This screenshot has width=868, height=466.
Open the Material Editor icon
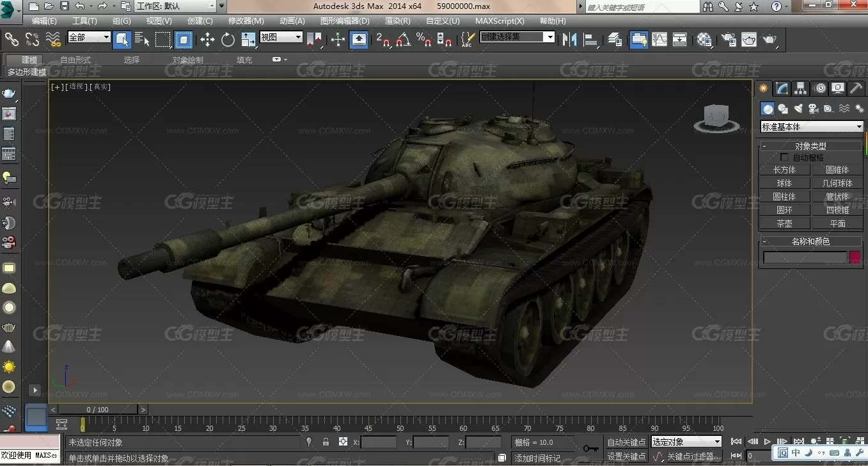704,40
